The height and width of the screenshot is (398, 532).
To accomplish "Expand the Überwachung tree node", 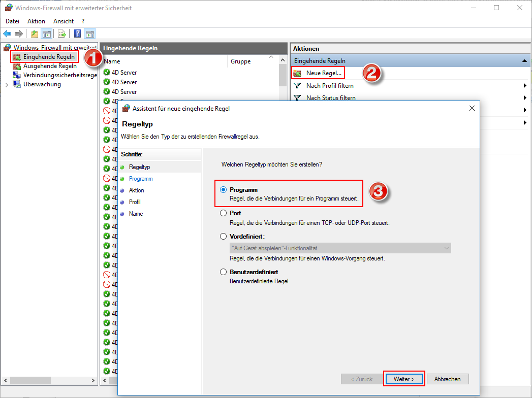I will point(7,85).
